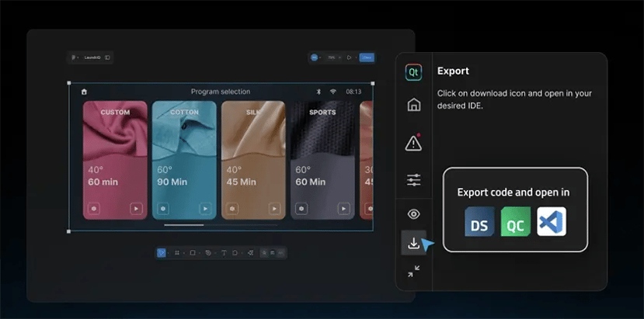Select the SPORTS program card
Image resolution: width=644 pixels, height=319 pixels.
pos(322,160)
